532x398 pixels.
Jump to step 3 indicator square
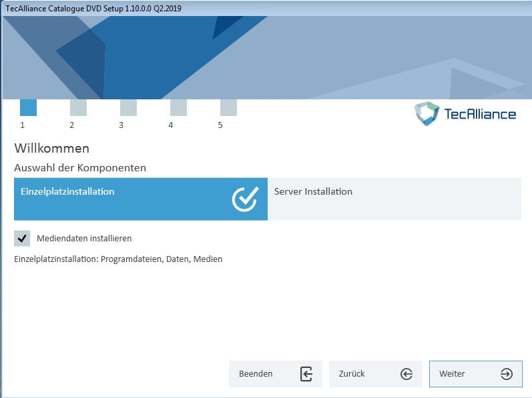pyautogui.click(x=128, y=107)
